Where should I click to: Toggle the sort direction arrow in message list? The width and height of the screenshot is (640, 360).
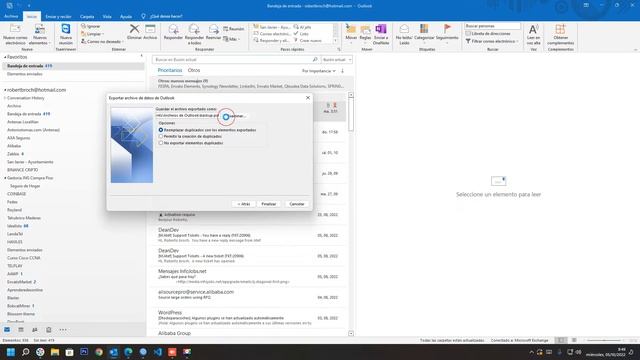[342, 71]
